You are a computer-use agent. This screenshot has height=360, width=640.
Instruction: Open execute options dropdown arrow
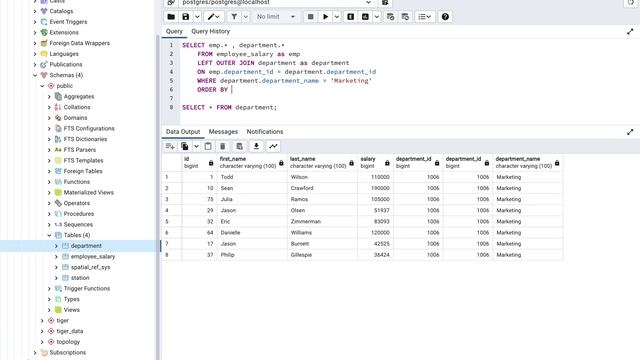pos(337,17)
